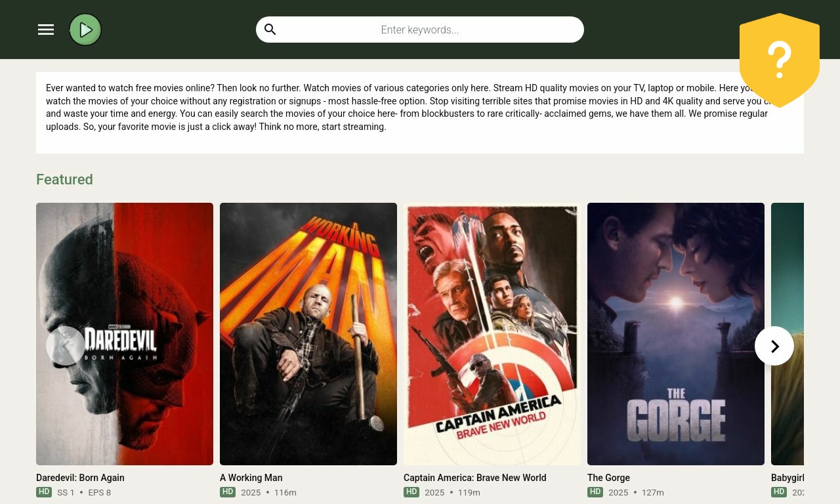The image size is (840, 504).
Task: Click the search magnifier icon
Action: 270,30
